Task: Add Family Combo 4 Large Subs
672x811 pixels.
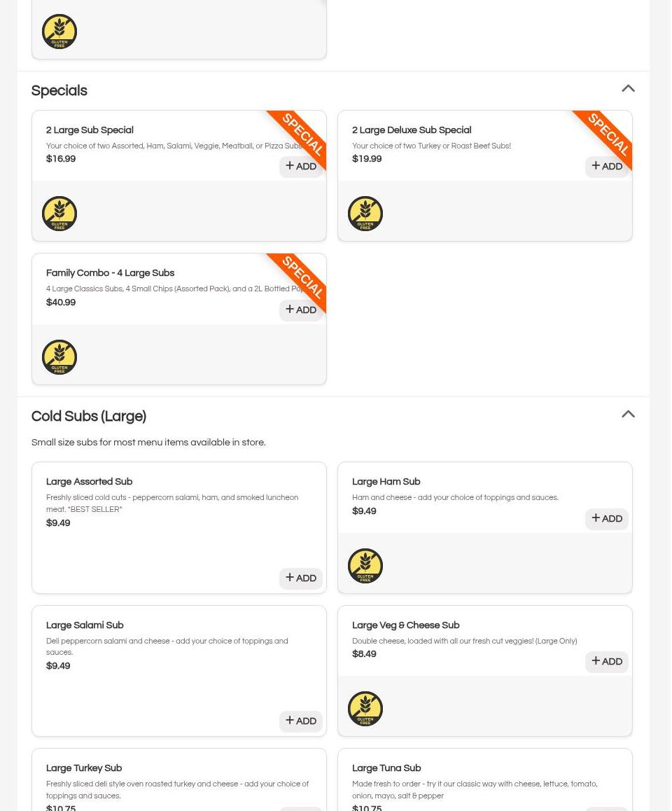Action: pyautogui.click(x=301, y=310)
